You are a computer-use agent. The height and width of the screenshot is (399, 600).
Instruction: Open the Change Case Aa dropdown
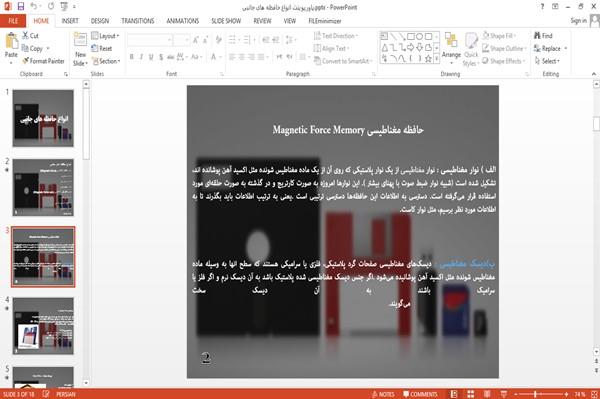point(196,57)
